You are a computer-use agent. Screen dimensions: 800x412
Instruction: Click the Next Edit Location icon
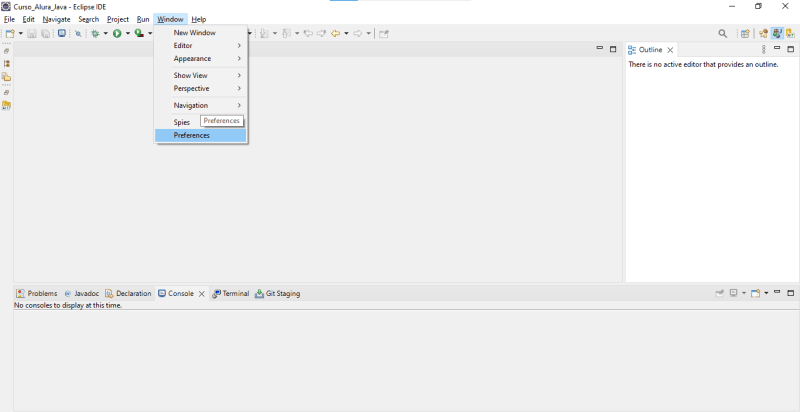pos(321,34)
